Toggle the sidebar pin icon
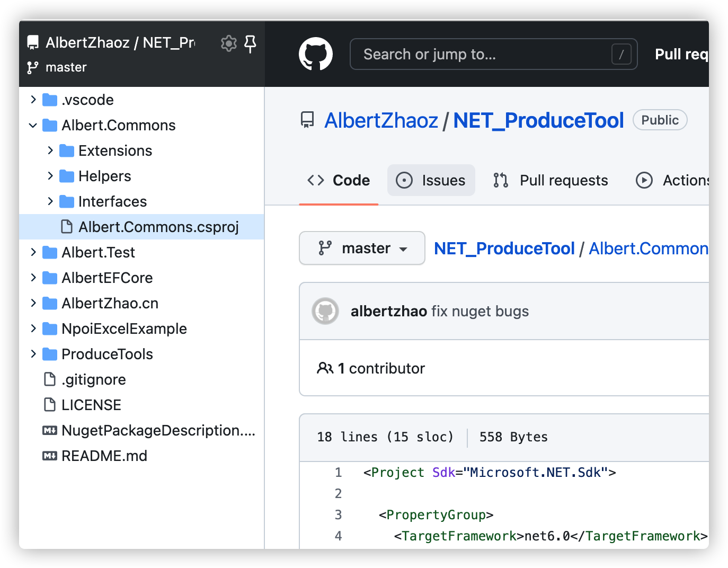This screenshot has width=728, height=568. 250,43
